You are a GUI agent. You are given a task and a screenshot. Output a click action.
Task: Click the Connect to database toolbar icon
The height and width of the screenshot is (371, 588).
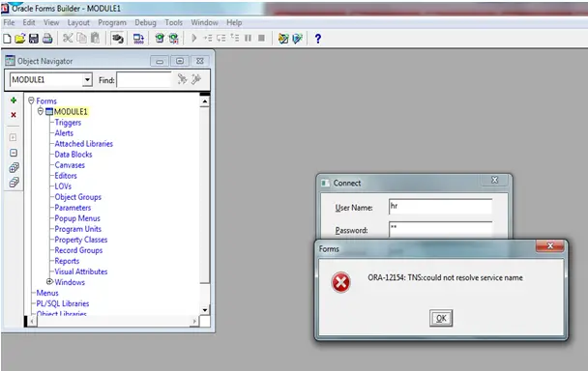[117, 39]
